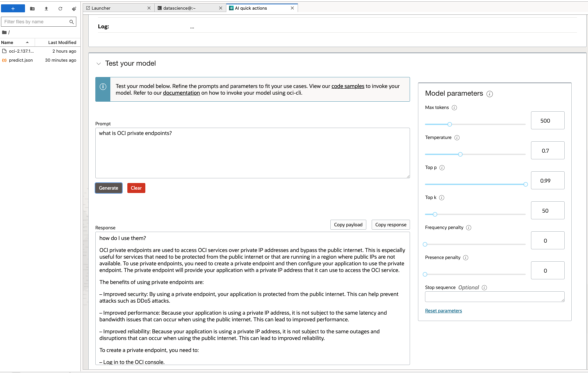Click the search icon in file filter
588x373 pixels.
coord(71,22)
